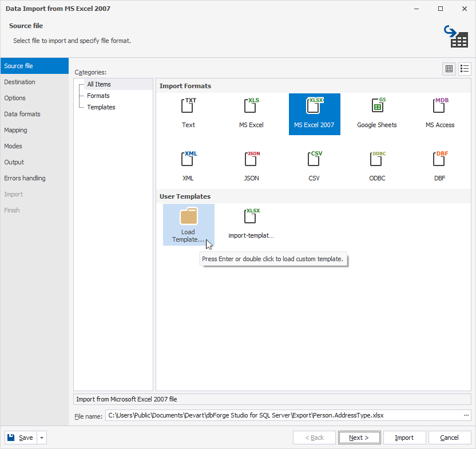Click the Next > button
Image resolution: width=476 pixels, height=449 pixels.
pos(359,438)
